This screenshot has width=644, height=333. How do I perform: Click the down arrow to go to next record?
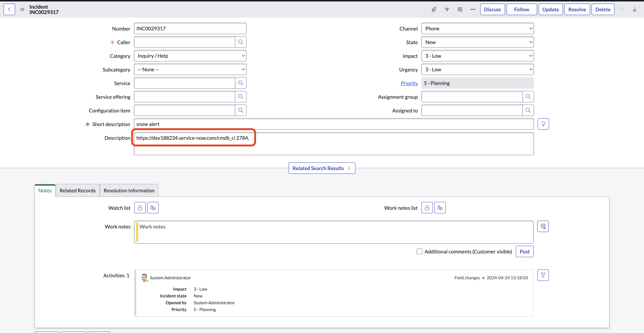(x=635, y=9)
